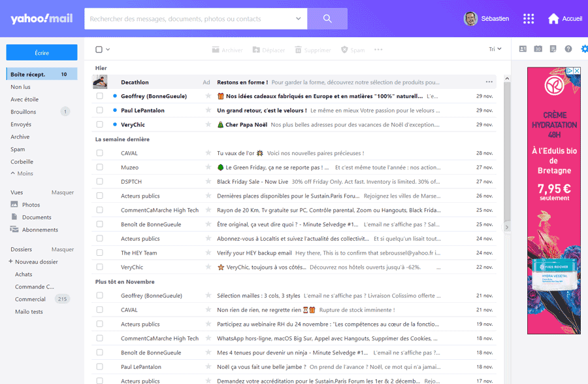Screen dimensions: 588x384
Task: Tick the Acteurs publics 26 nov. checkbox
Action: (x=99, y=196)
